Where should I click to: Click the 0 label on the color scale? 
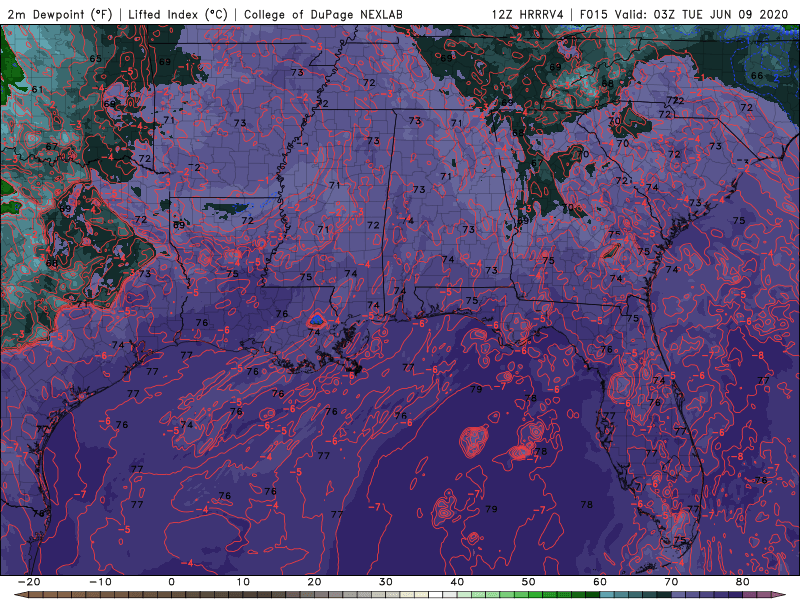[171, 582]
